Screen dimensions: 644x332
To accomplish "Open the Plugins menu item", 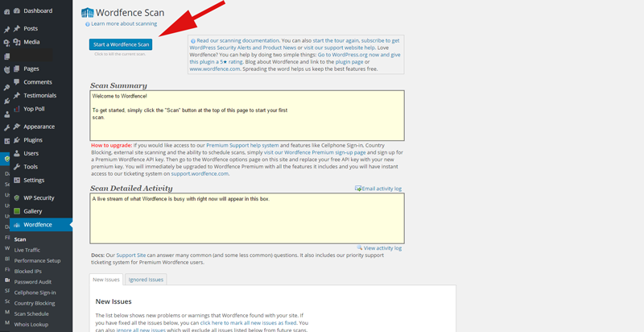I will (x=33, y=139).
